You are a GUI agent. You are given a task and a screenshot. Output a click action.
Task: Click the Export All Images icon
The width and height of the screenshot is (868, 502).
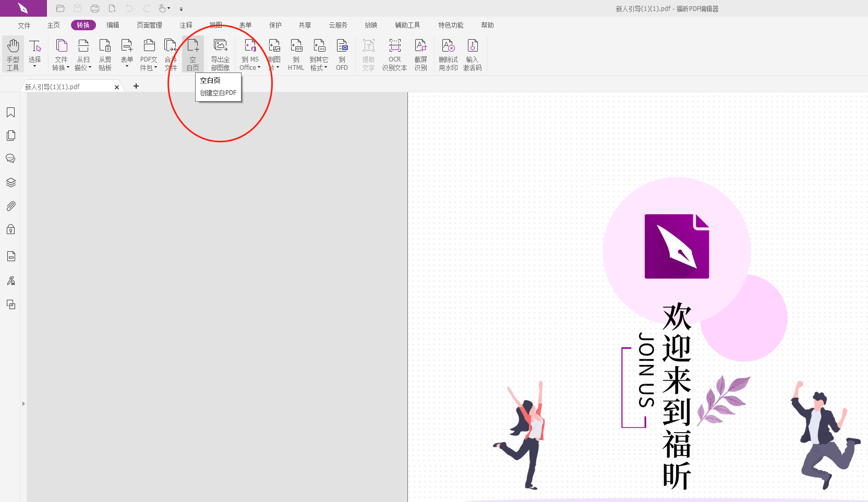pyautogui.click(x=220, y=54)
